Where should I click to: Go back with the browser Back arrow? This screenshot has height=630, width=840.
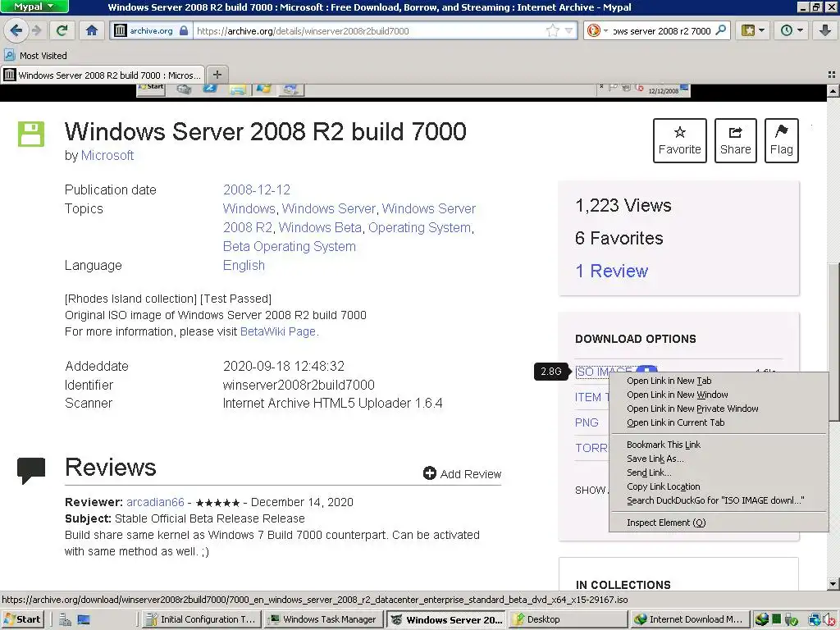(16, 30)
